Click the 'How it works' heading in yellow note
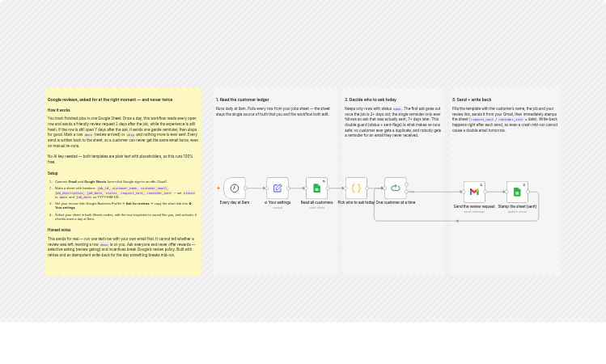 [59, 110]
